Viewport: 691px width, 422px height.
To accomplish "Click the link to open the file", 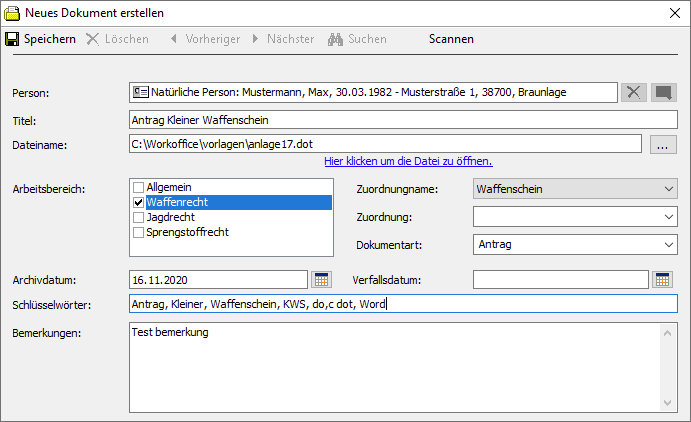I will click(408, 161).
